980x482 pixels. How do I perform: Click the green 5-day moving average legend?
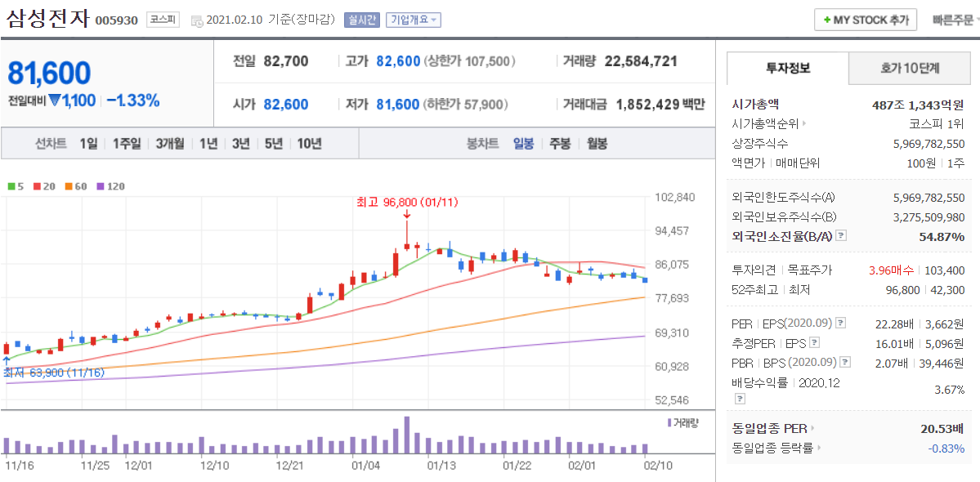point(15,186)
